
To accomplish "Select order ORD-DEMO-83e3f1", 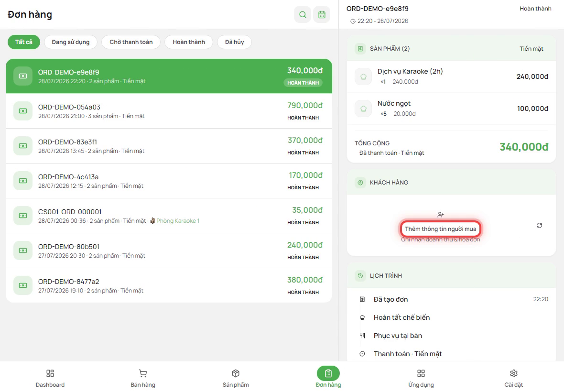I will coord(169,146).
